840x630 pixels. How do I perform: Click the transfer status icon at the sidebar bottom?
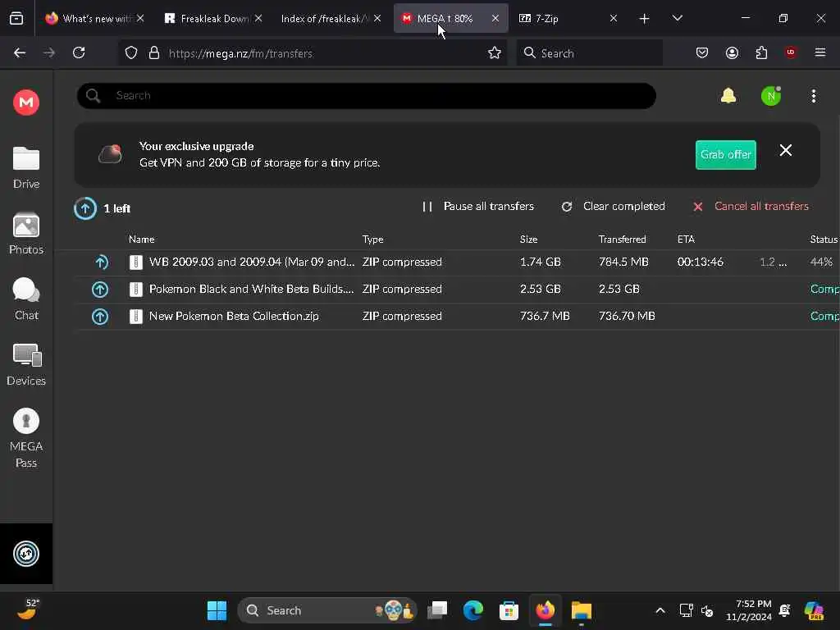pos(26,554)
